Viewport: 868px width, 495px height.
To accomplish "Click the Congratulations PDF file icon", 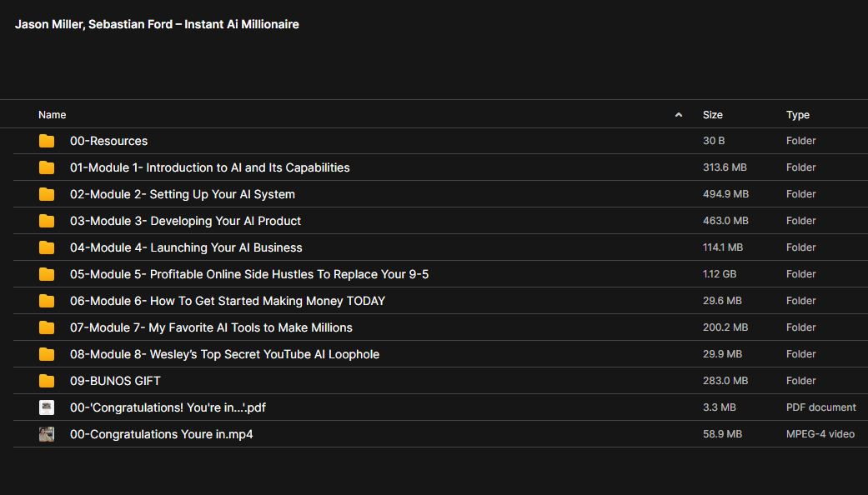I will [x=47, y=407].
